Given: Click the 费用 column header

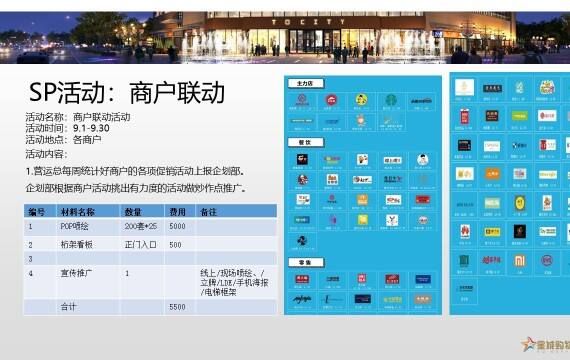Looking at the screenshot, I should tap(179, 212).
